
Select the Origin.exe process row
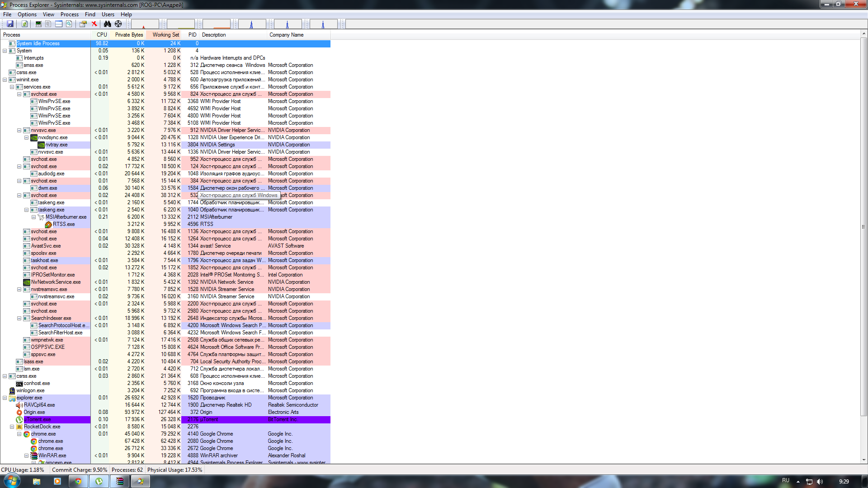(165, 412)
